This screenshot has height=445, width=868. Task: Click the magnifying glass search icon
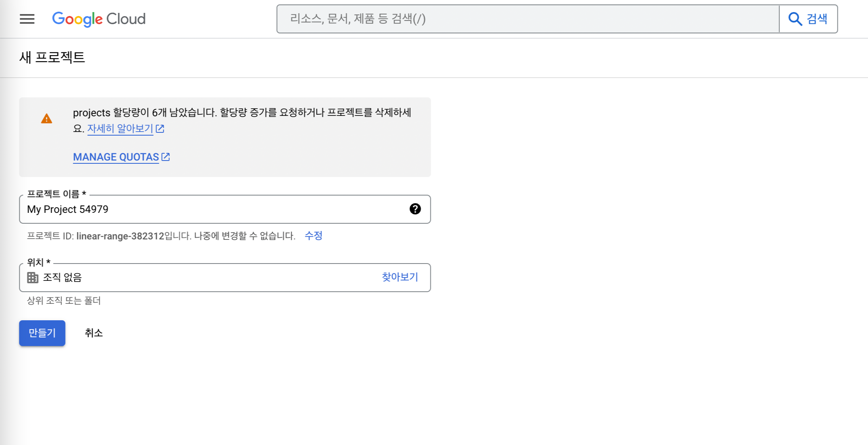tap(795, 19)
